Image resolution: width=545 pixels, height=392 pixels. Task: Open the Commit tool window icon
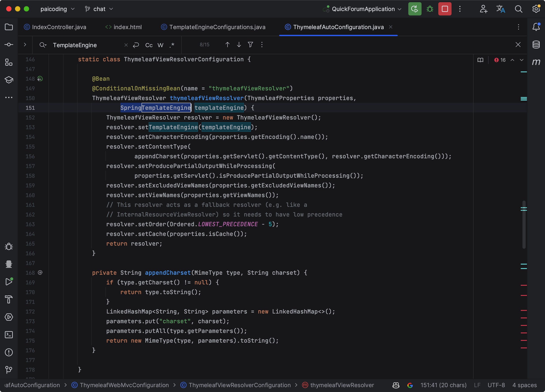(9, 45)
